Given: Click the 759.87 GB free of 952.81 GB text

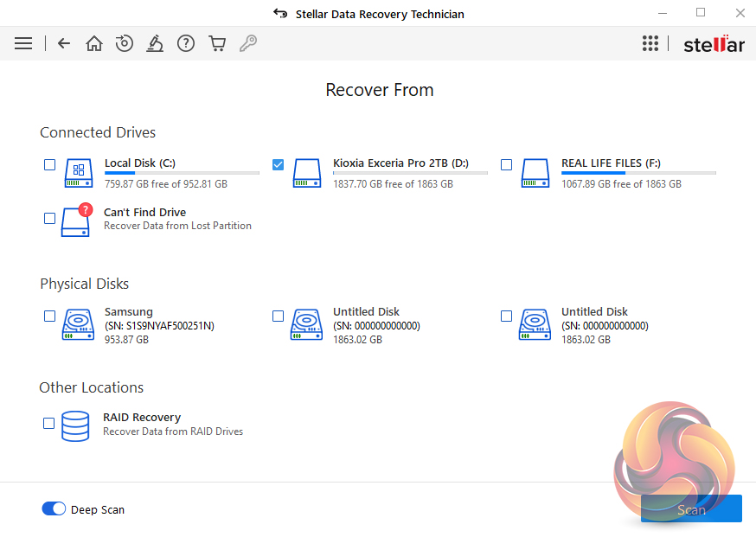Looking at the screenshot, I should click(166, 183).
